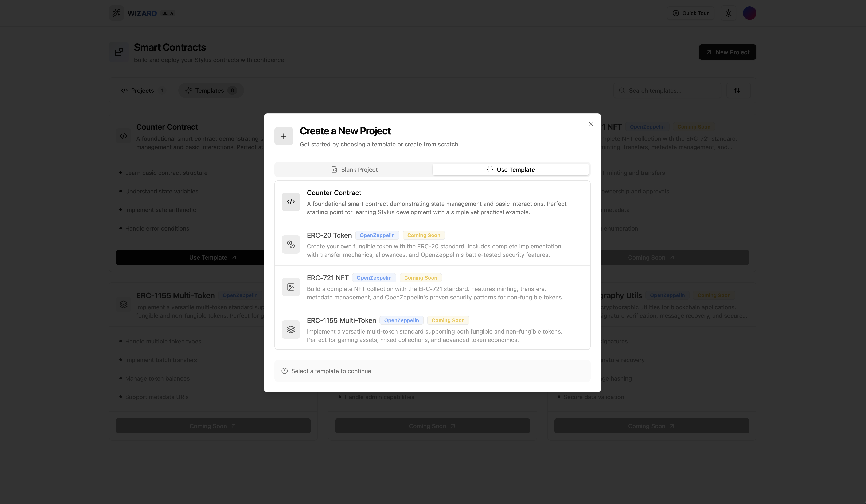The image size is (866, 504).
Task: Click Coming Soon badge next to ERC-20 Token
Action: 424,235
